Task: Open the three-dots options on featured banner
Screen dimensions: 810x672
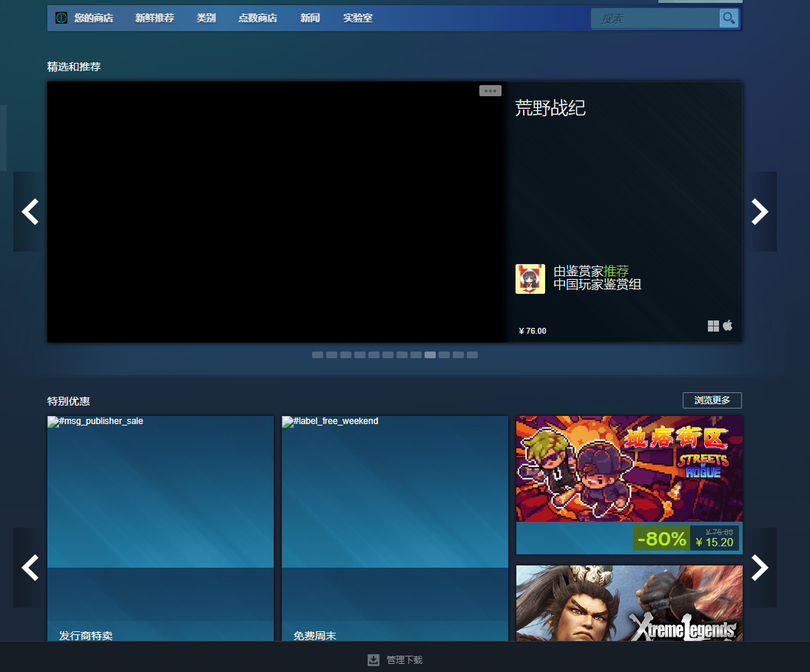Action: coord(490,91)
